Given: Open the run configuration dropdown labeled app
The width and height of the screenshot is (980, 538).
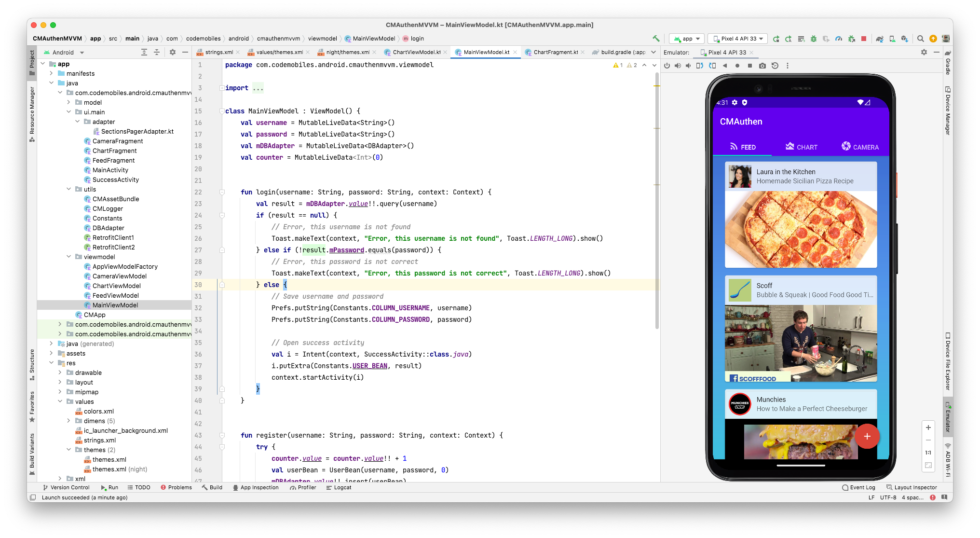Looking at the screenshot, I should pyautogui.click(x=686, y=39).
